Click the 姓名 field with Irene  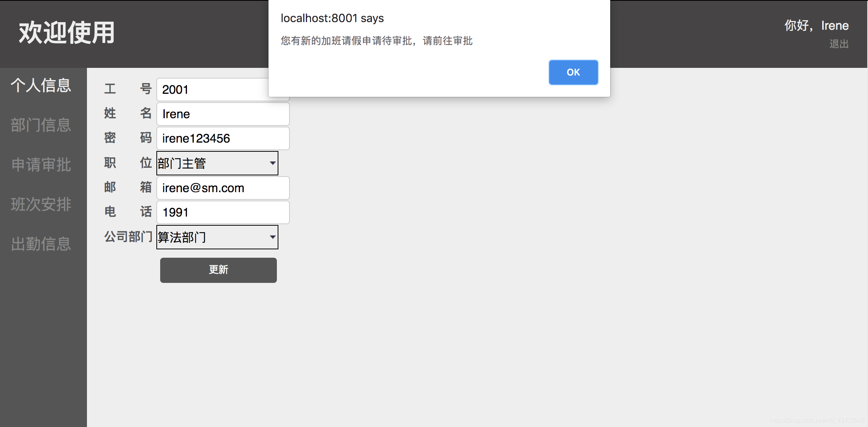223,114
